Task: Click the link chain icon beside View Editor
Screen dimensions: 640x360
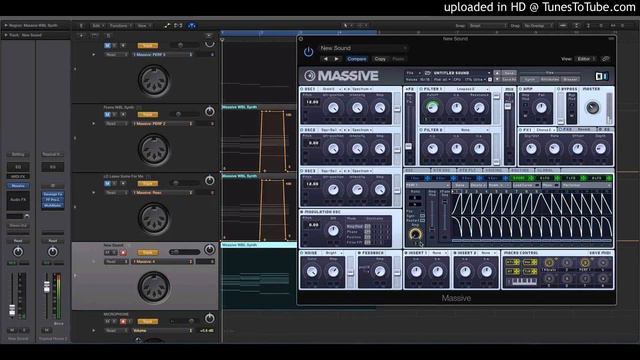Action: coord(606,59)
